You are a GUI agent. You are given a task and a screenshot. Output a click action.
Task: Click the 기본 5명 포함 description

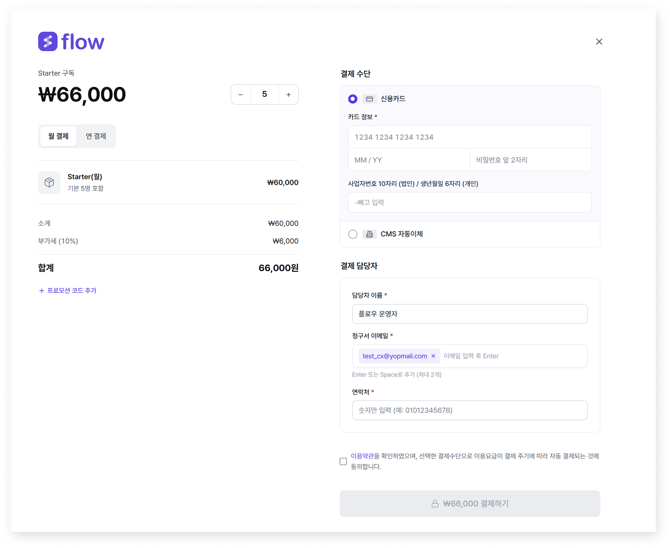coord(85,189)
